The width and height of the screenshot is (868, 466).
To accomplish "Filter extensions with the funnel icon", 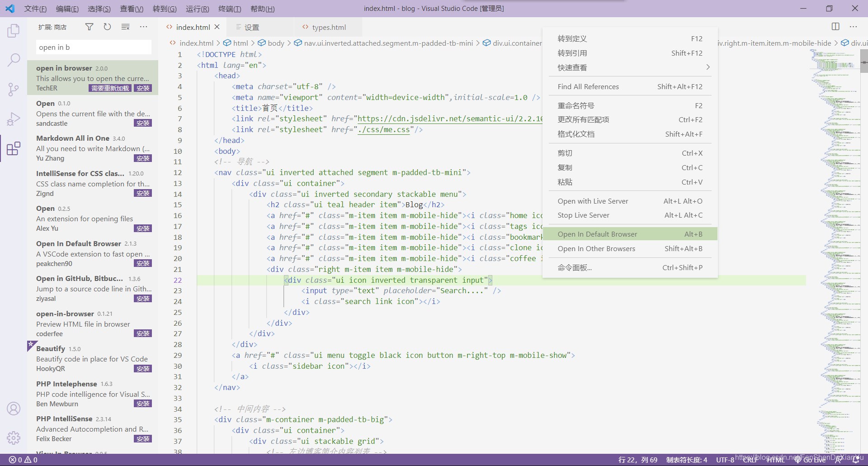I will point(90,27).
